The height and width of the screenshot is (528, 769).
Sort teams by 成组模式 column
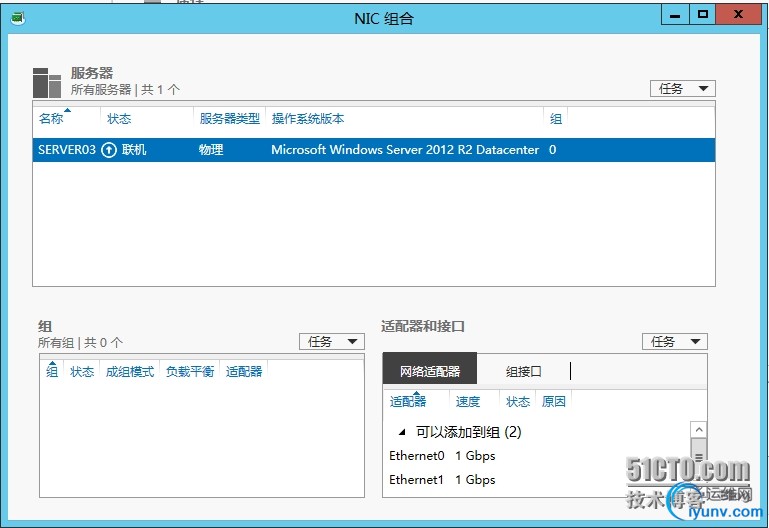[x=130, y=372]
